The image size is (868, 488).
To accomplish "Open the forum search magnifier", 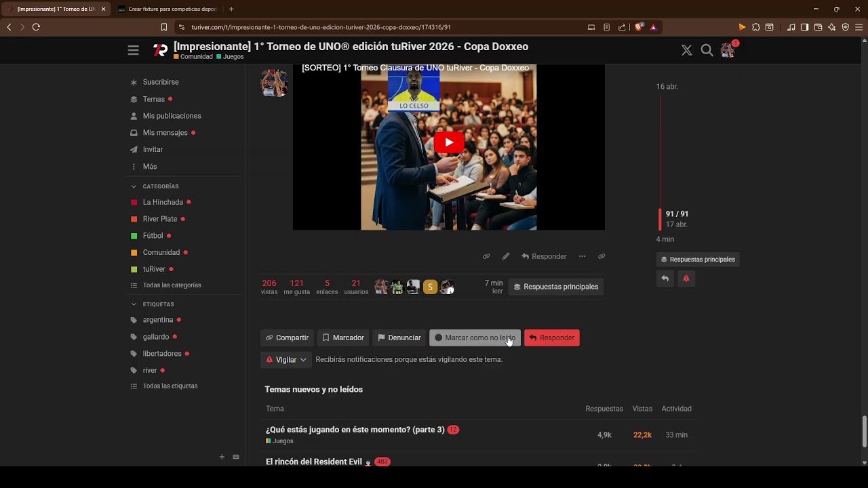I will [x=707, y=50].
